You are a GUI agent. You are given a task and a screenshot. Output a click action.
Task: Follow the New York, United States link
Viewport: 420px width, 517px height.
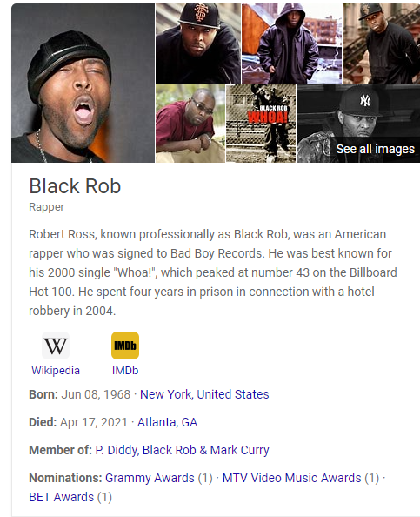pyautogui.click(x=204, y=394)
